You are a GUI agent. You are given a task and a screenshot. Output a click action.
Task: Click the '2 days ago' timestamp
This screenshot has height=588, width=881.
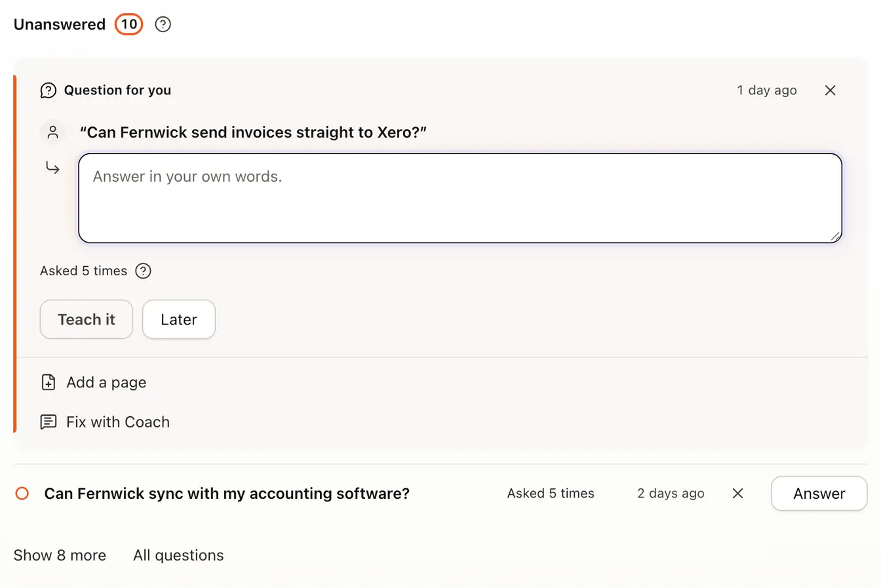coord(671,494)
